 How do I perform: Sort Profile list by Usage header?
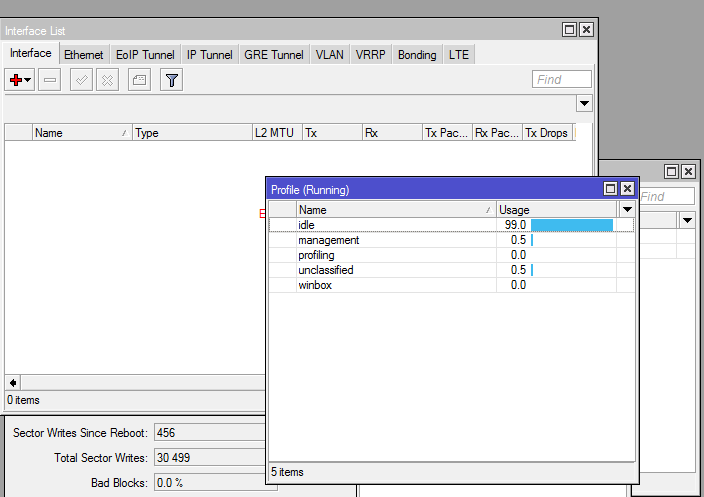point(557,210)
